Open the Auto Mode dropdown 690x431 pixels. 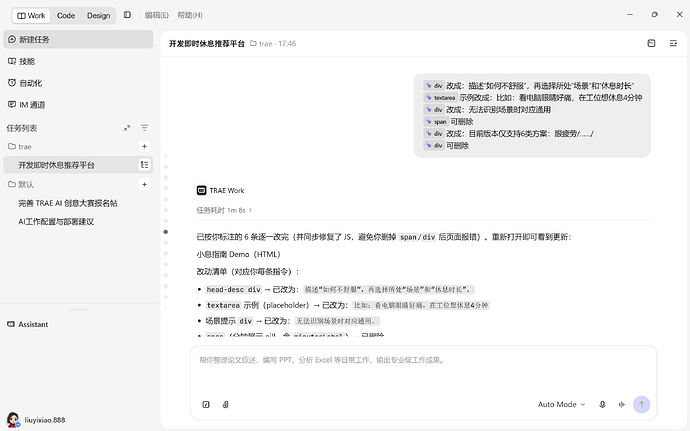pyautogui.click(x=562, y=404)
